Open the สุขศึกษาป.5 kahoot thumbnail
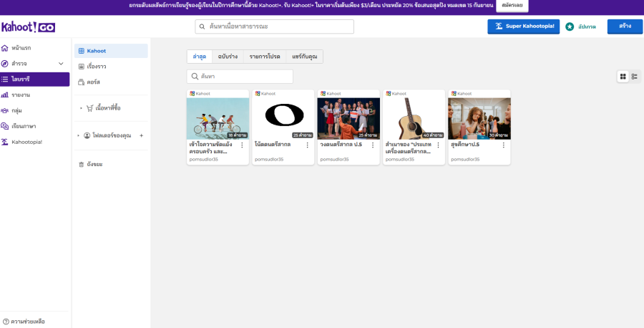This screenshot has height=328, width=644. 479,119
